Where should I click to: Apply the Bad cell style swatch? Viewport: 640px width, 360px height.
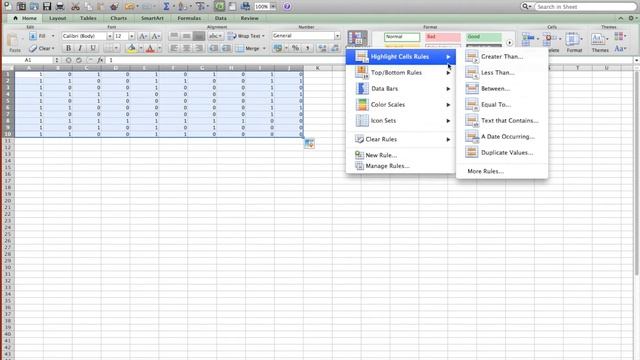(x=442, y=37)
